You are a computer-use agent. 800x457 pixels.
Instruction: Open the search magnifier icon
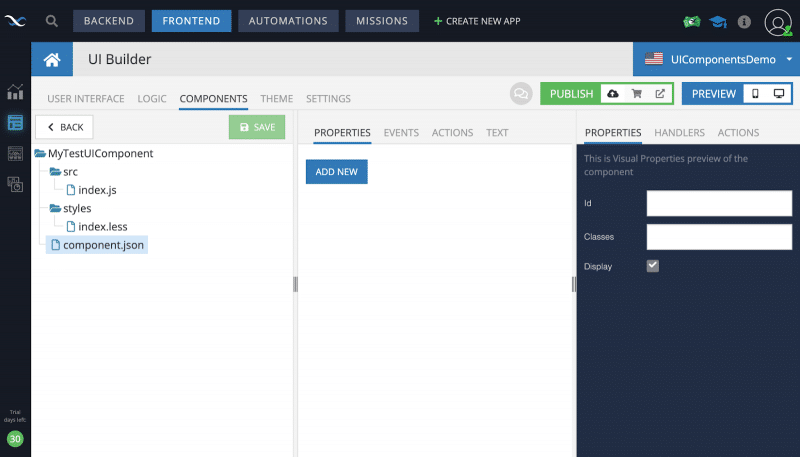(x=52, y=21)
